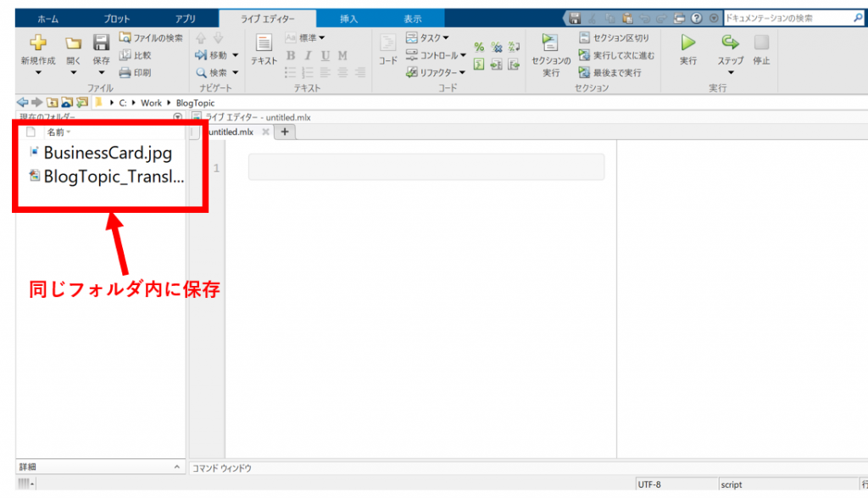This screenshot has height=498, width=868.
Task: Expand the Step (ステップ) dropdown arrow
Action: (730, 73)
